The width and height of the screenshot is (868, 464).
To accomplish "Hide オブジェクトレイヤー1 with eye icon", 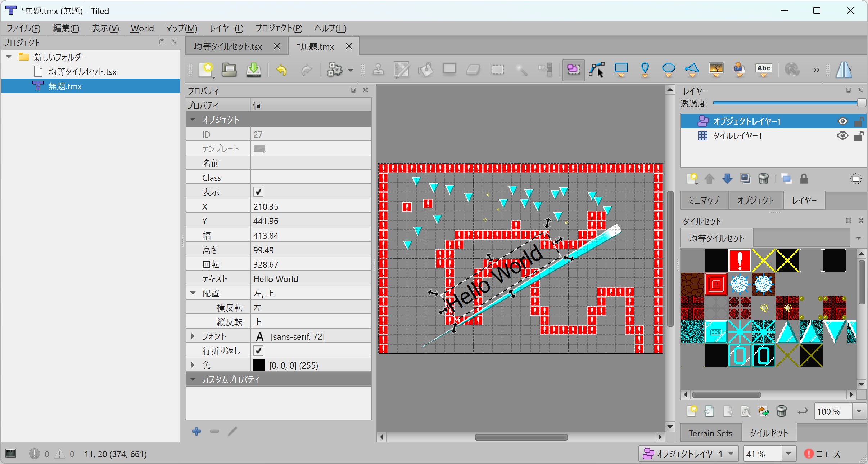I will pos(842,121).
